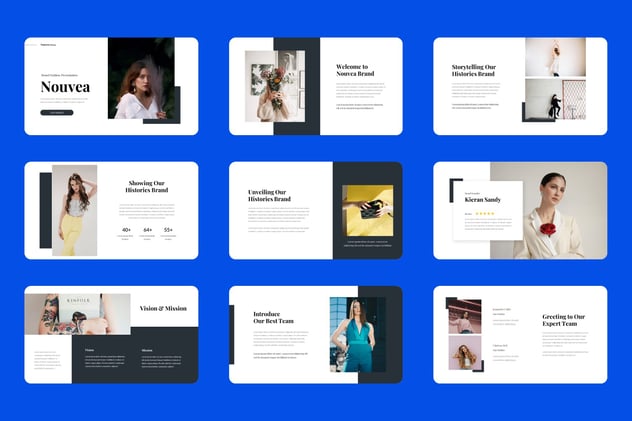Click the 55+ statistic figure
The image size is (632, 421).
point(168,230)
